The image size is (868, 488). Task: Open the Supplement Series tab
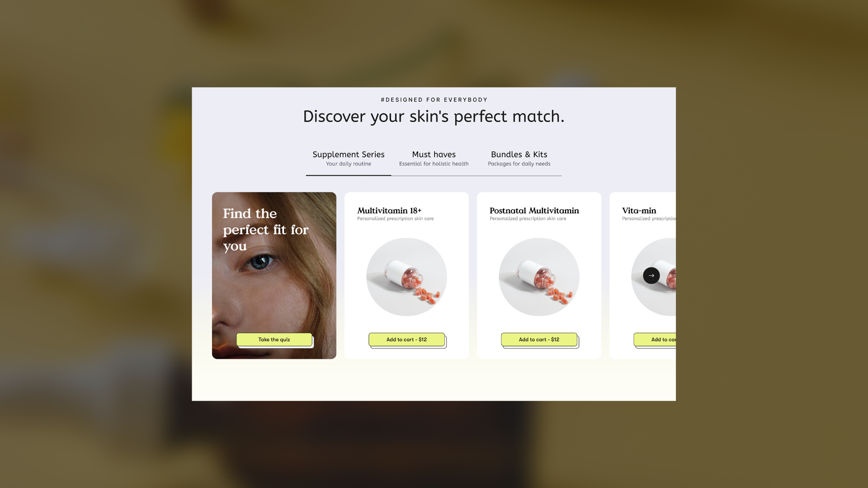pyautogui.click(x=349, y=159)
